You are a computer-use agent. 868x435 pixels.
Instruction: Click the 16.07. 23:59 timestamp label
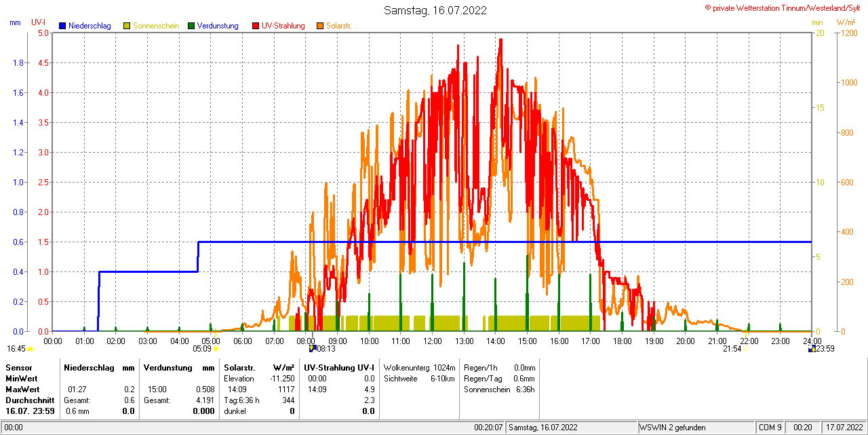tap(30, 411)
